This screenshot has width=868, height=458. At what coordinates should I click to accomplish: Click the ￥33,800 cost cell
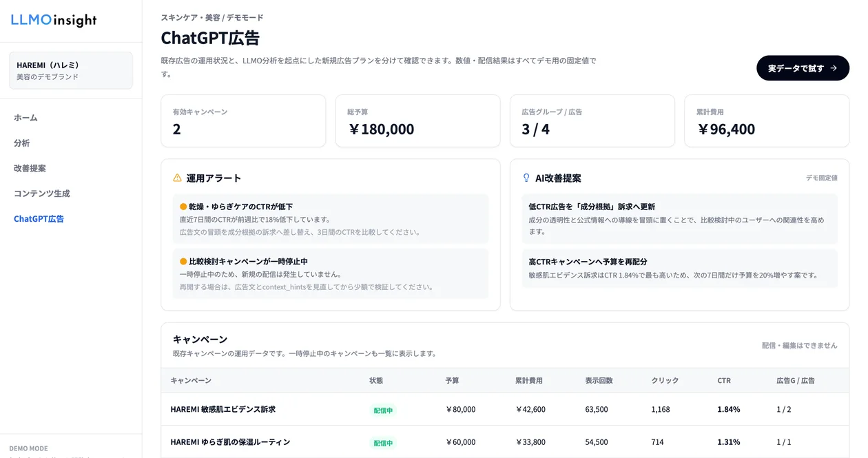530,442
